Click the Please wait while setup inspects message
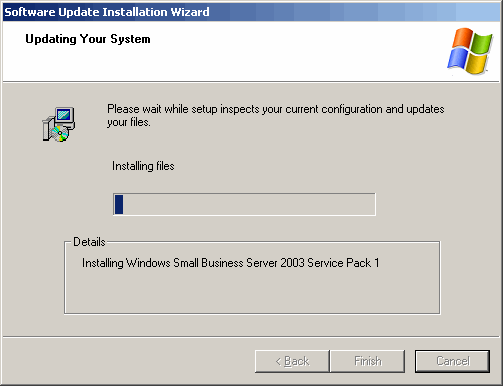 [276, 115]
